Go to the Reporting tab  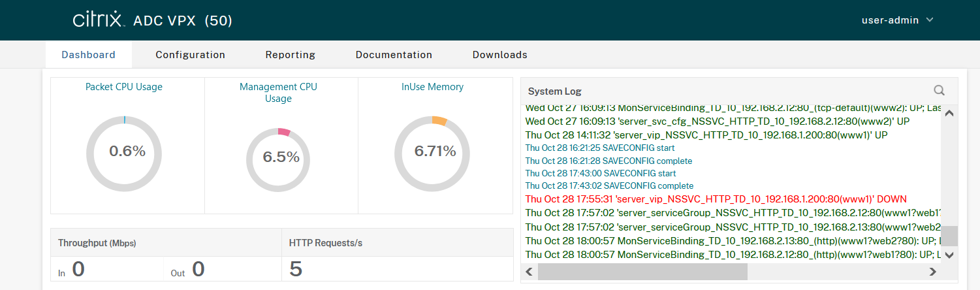tap(290, 55)
